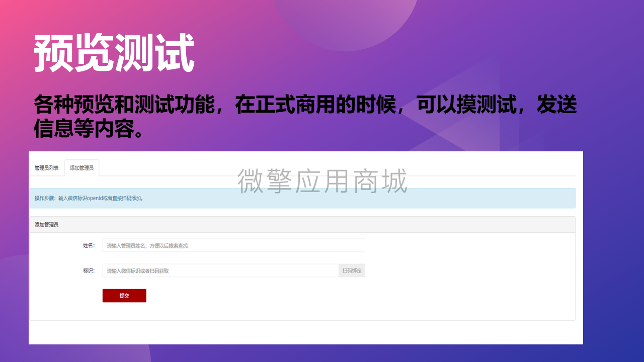Click the subtitle starting with 各种预览和测试功能
Image resolution: width=644 pixels, height=362 pixels.
(305, 117)
